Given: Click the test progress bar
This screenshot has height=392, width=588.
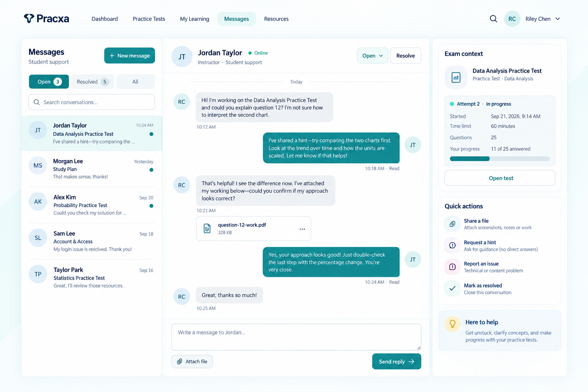Looking at the screenshot, I should 500,158.
